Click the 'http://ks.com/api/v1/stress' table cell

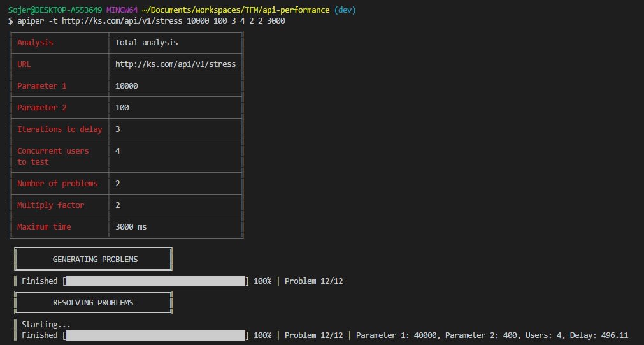[x=175, y=64]
